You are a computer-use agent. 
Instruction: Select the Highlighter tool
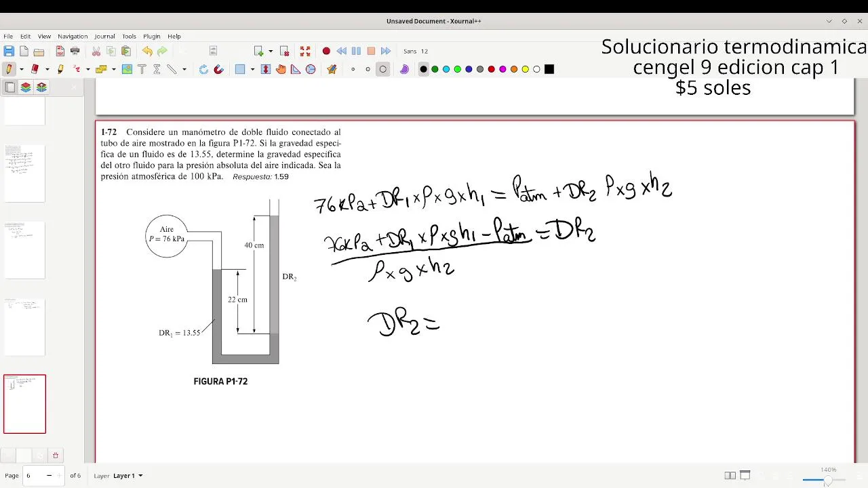(x=60, y=69)
